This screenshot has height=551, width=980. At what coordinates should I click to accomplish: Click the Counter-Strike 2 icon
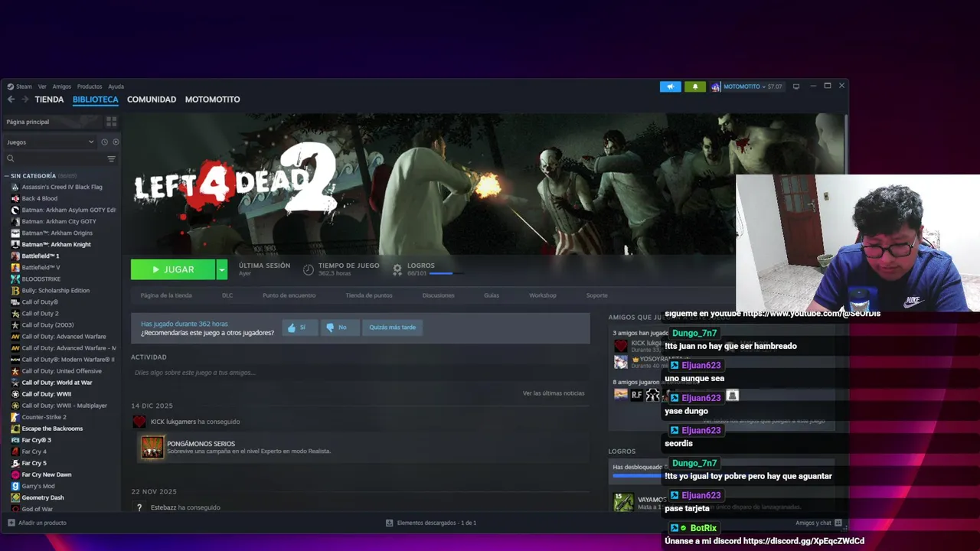[15, 417]
